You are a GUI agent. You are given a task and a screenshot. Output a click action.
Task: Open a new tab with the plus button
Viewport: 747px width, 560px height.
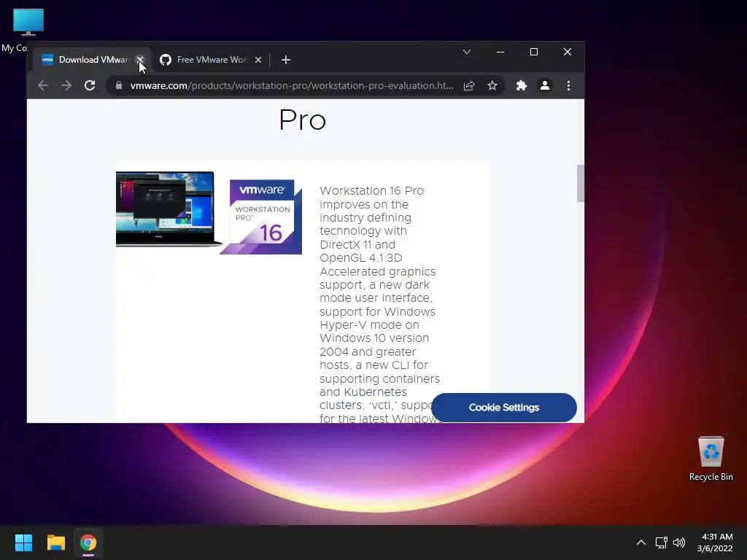click(286, 60)
